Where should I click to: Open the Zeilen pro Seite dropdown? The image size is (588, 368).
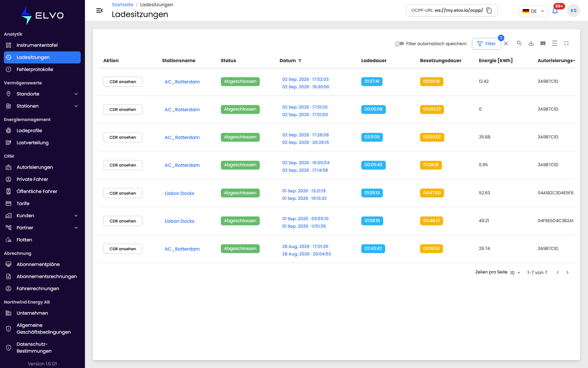tap(515, 273)
